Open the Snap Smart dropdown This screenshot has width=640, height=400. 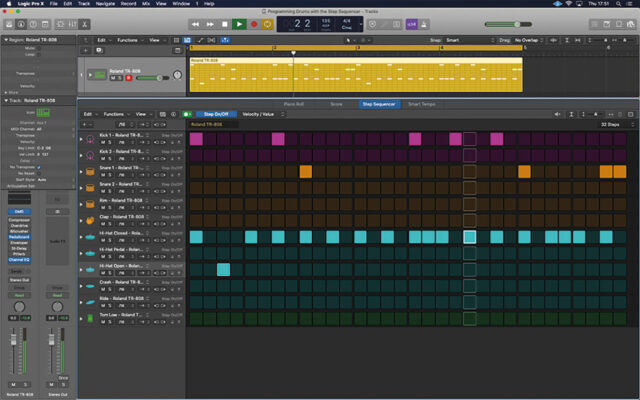coord(469,40)
